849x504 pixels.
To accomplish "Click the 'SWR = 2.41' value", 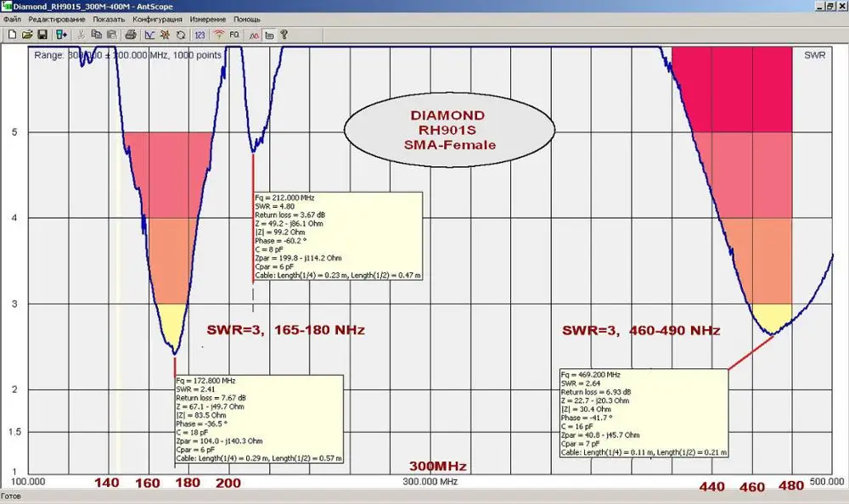I will [195, 389].
